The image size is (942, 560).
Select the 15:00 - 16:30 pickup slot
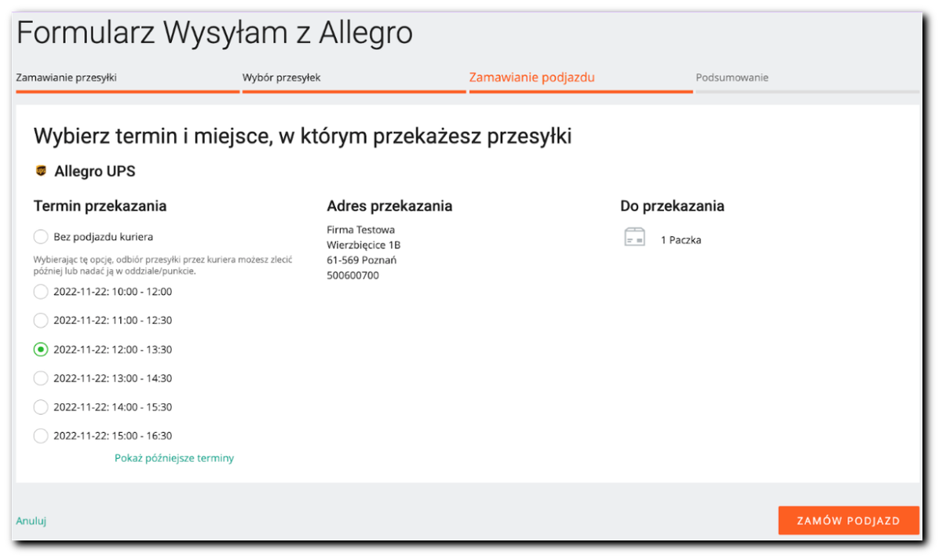[x=41, y=435]
